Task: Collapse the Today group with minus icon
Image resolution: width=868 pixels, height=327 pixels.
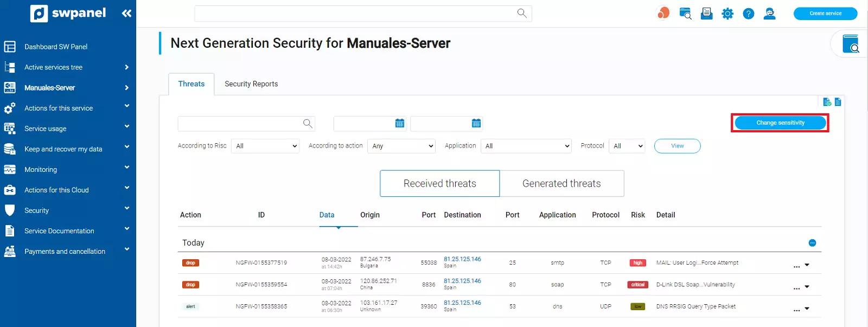Action: [812, 243]
